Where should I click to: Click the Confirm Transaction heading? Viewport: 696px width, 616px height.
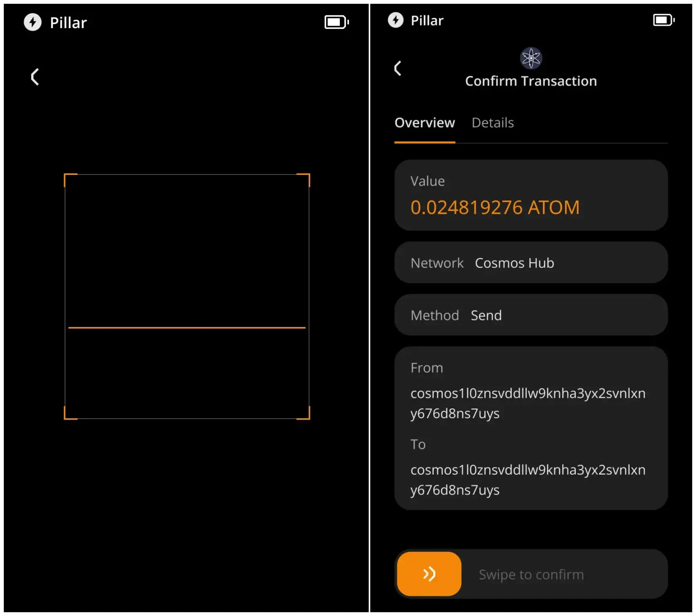[531, 81]
